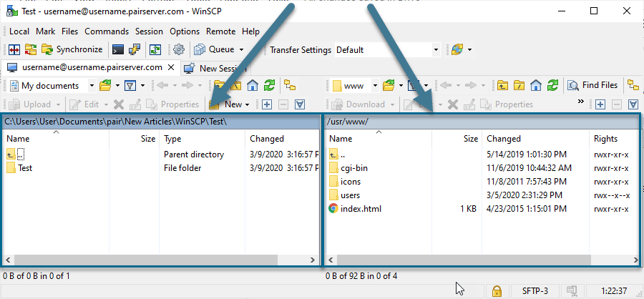Open terminal console from toolbar

point(118,50)
